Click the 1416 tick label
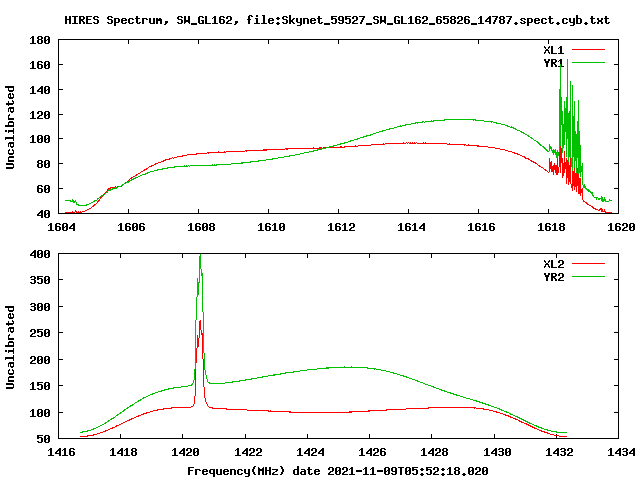Image resolution: width=640 pixels, height=480 pixels. 62,452
